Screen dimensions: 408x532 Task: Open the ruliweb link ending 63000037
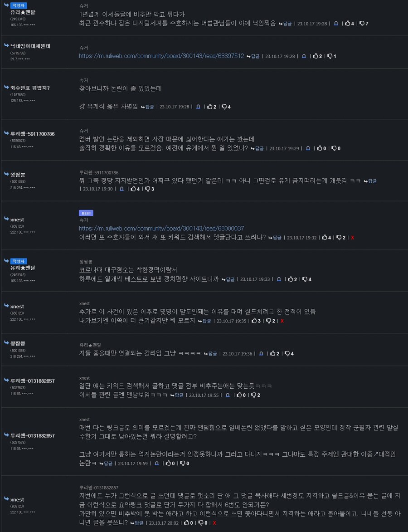pyautogui.click(x=161, y=228)
